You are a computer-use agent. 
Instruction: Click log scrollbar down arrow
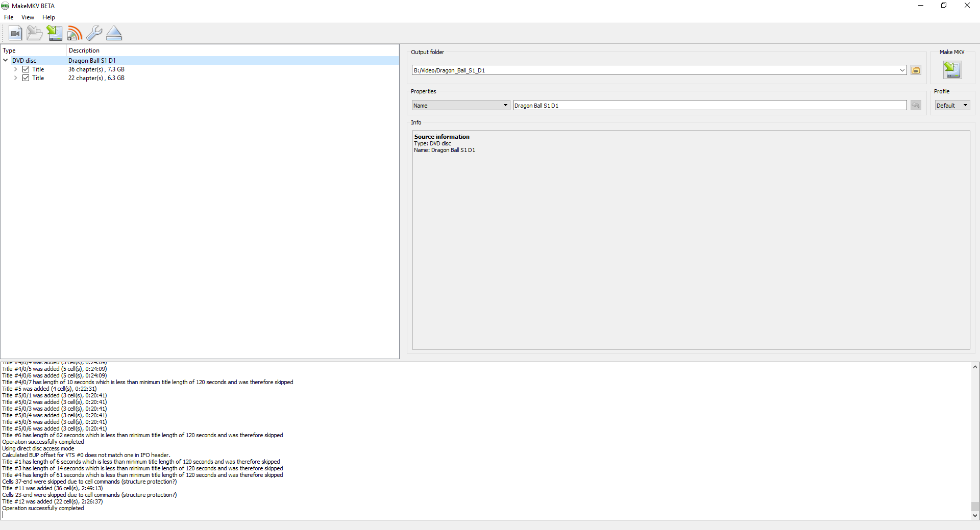click(975, 516)
